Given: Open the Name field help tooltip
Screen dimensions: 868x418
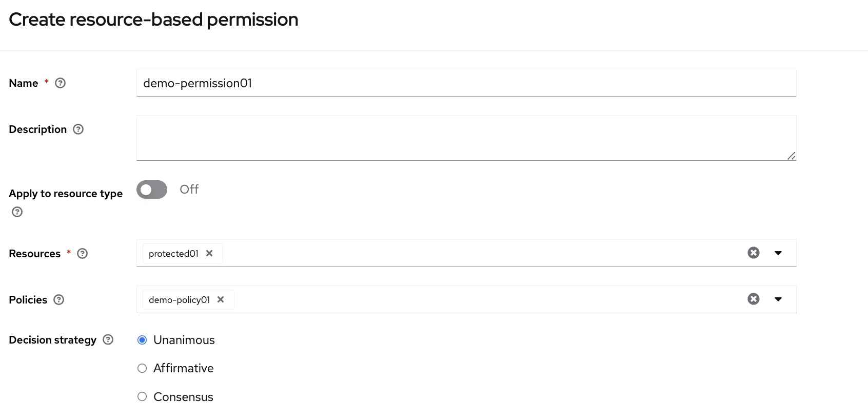Looking at the screenshot, I should 60,83.
